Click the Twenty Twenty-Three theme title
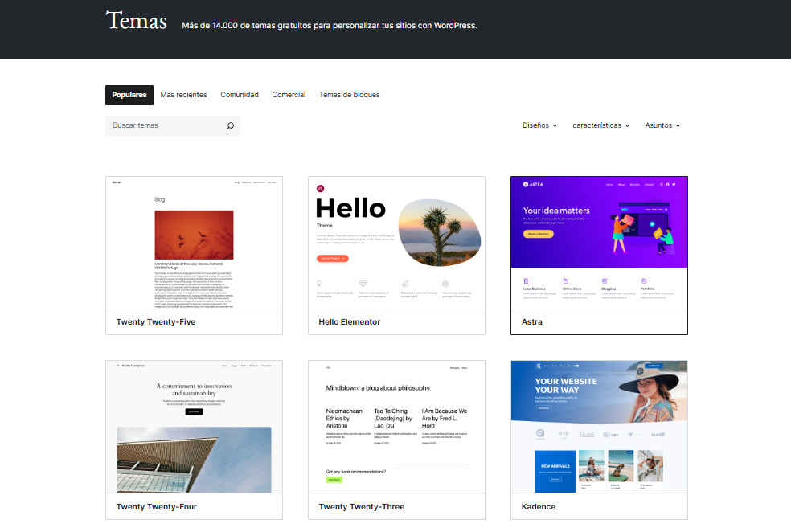 coord(362,507)
